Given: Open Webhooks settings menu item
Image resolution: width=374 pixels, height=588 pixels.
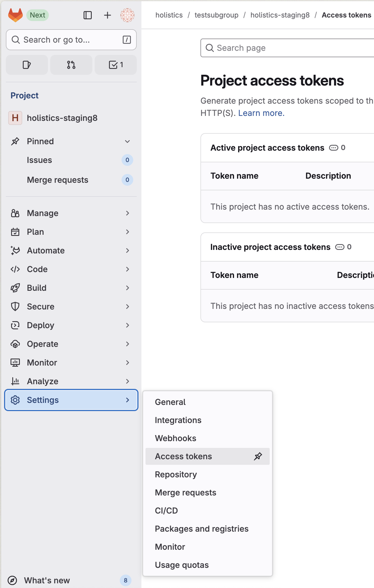Looking at the screenshot, I should pyautogui.click(x=176, y=438).
